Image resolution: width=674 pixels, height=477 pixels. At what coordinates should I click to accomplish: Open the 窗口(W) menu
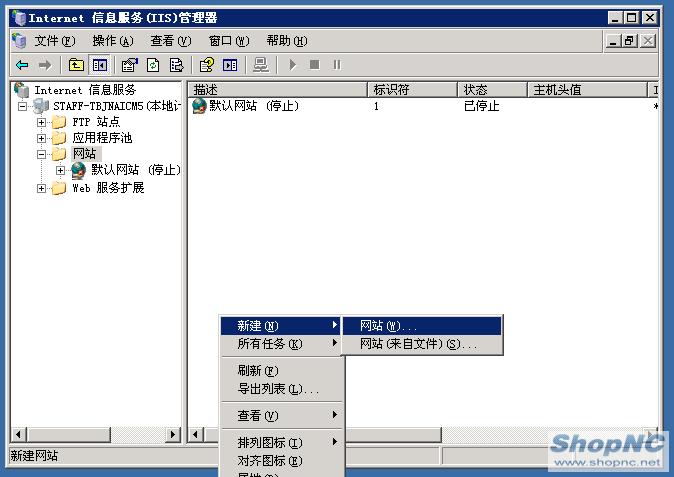(229, 41)
